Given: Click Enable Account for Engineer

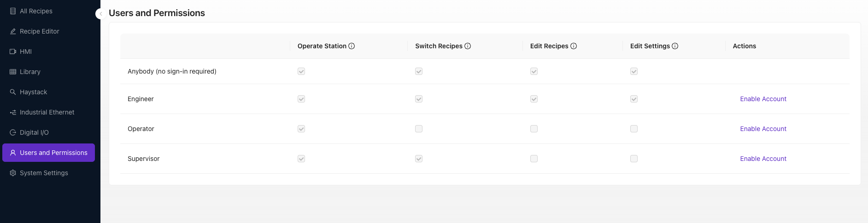Looking at the screenshot, I should pos(763,99).
